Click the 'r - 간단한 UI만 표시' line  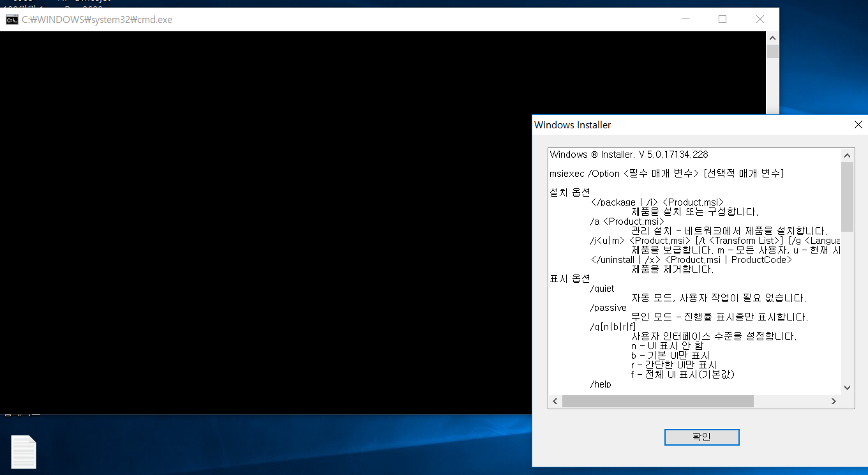click(674, 365)
